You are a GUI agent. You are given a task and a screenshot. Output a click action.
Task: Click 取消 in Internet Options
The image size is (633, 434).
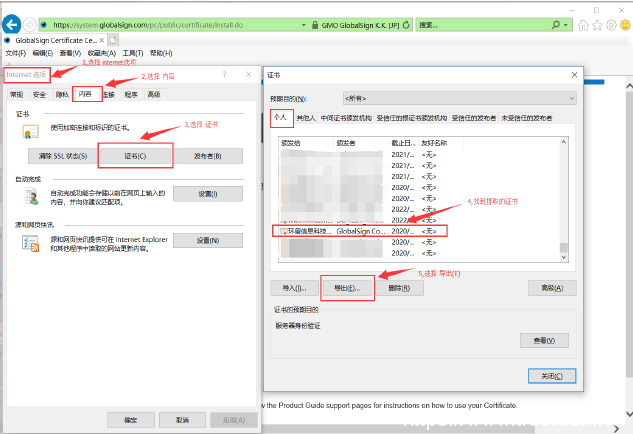click(182, 420)
